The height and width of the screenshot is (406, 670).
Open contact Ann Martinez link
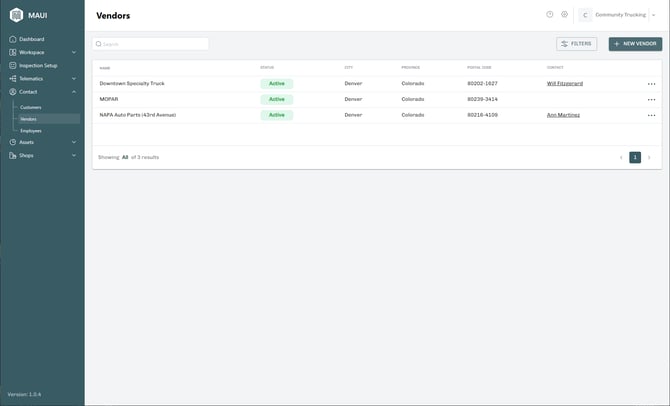[563, 115]
